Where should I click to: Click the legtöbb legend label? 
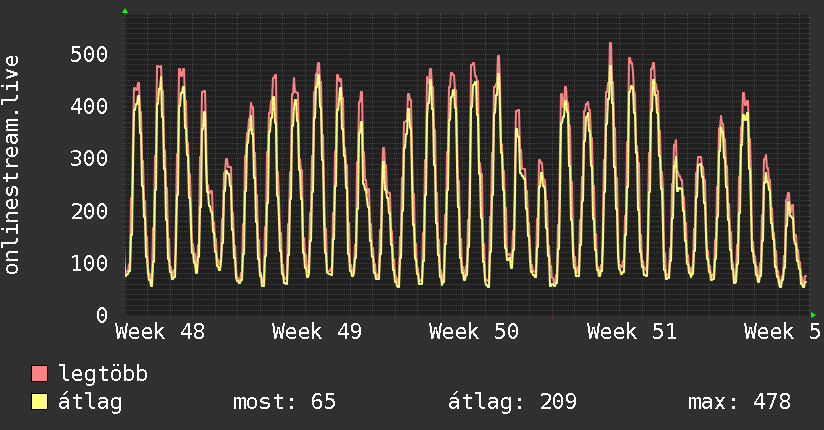(x=103, y=373)
